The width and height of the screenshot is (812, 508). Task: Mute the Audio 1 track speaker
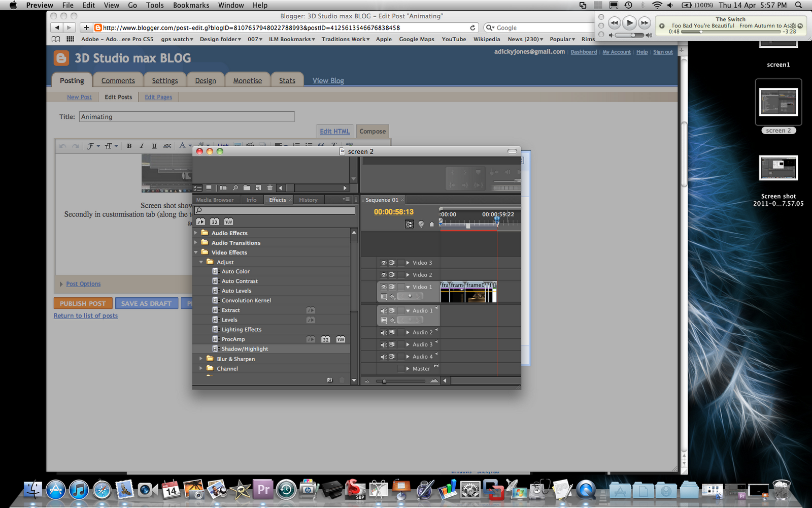[x=384, y=311]
